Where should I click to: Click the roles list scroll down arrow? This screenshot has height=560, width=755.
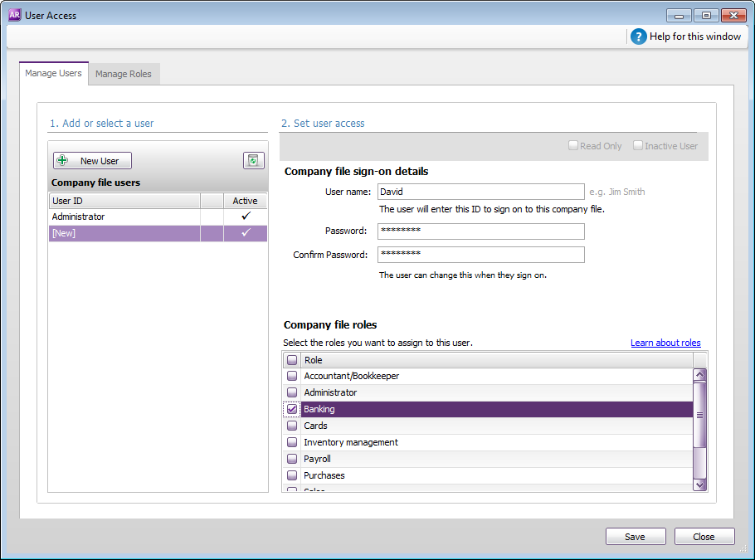(700, 485)
